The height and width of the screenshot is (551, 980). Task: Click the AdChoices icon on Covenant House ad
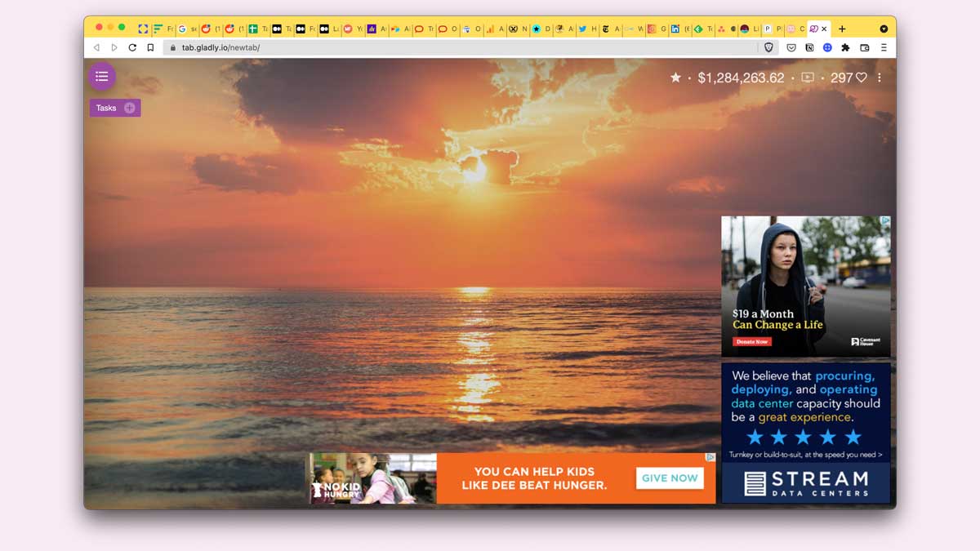click(x=885, y=221)
